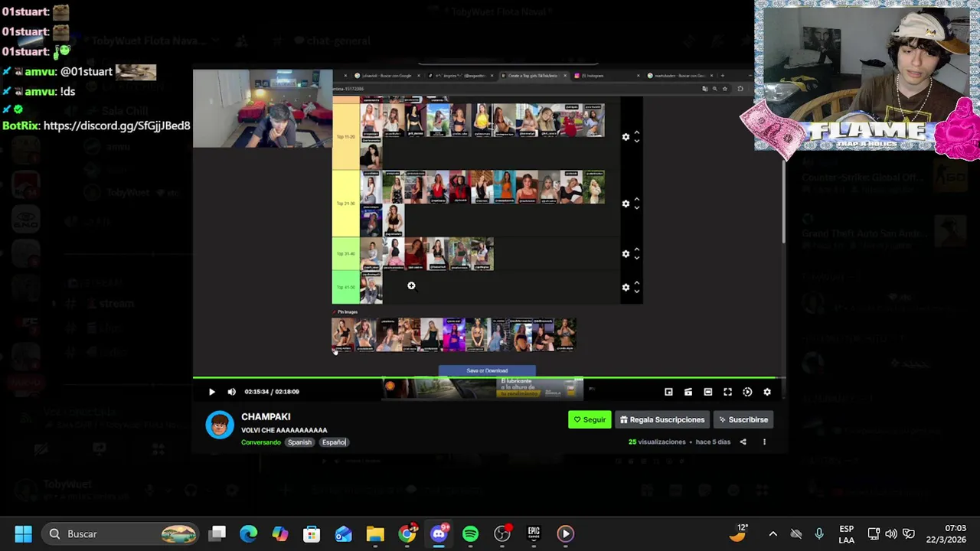Image resolution: width=980 pixels, height=551 pixels.
Task: Move Top 41-50 row down arrow
Action: click(x=636, y=291)
